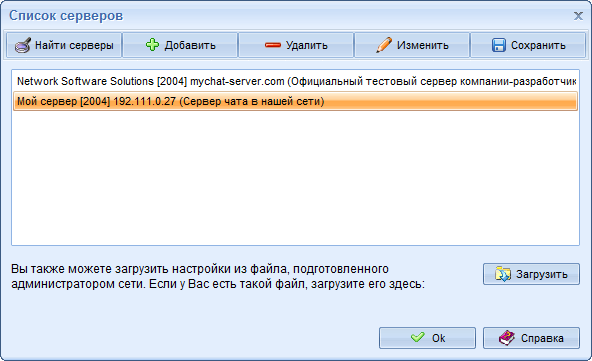
Task: Click the 'Изменить' button with pencil icon
Action: click(x=412, y=45)
